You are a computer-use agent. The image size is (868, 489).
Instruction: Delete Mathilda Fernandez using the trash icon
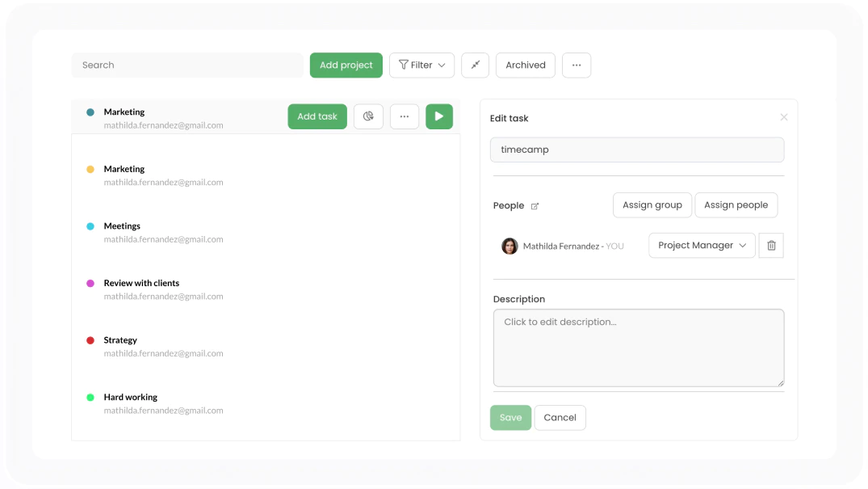pos(770,245)
